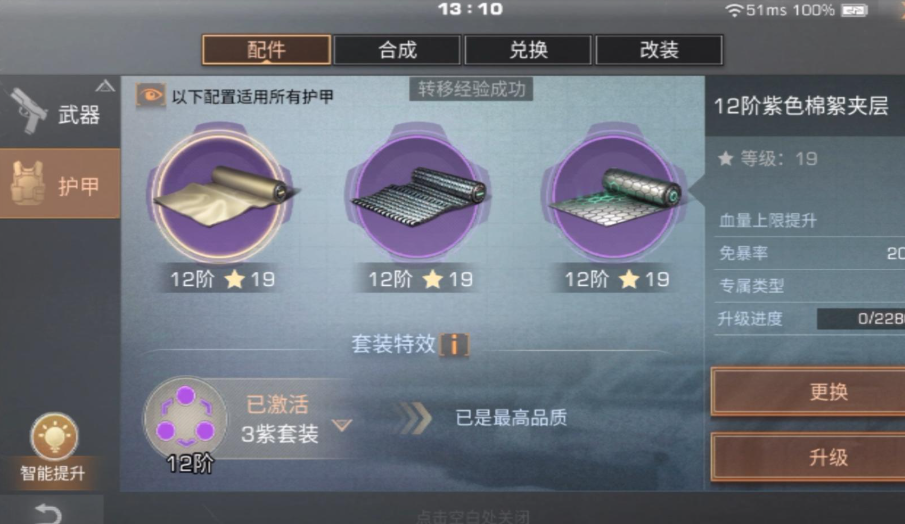
Task: Open the set effect info icon
Action: pyautogui.click(x=455, y=345)
